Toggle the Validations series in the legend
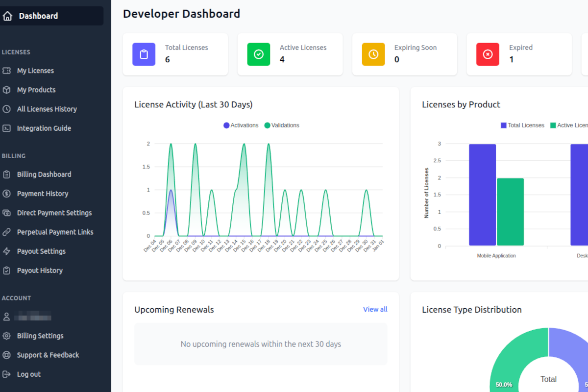Image resolution: width=588 pixels, height=392 pixels. pyautogui.click(x=282, y=125)
